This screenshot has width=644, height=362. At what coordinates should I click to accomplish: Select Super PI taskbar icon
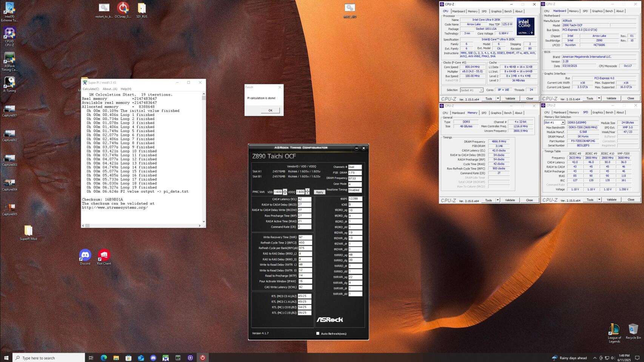[x=166, y=357]
